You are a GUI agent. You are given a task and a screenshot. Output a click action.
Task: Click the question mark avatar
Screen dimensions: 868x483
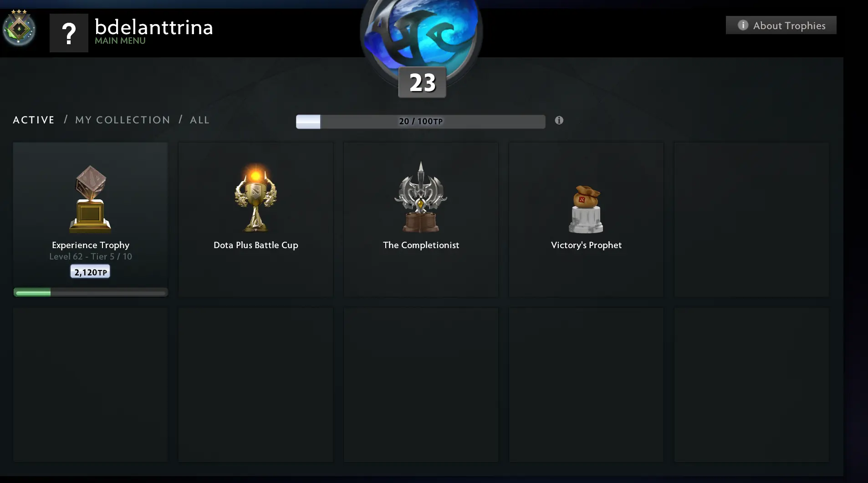click(69, 33)
